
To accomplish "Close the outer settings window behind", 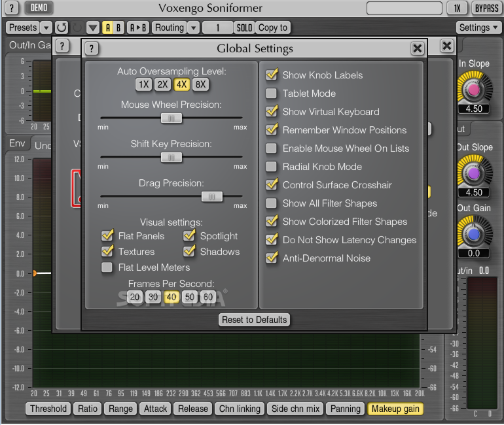I will (x=447, y=46).
